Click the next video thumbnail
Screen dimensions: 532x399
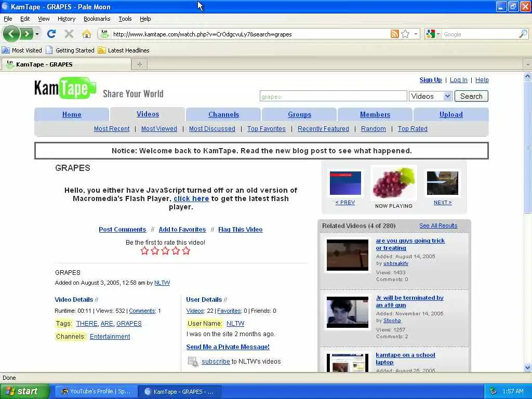443,183
